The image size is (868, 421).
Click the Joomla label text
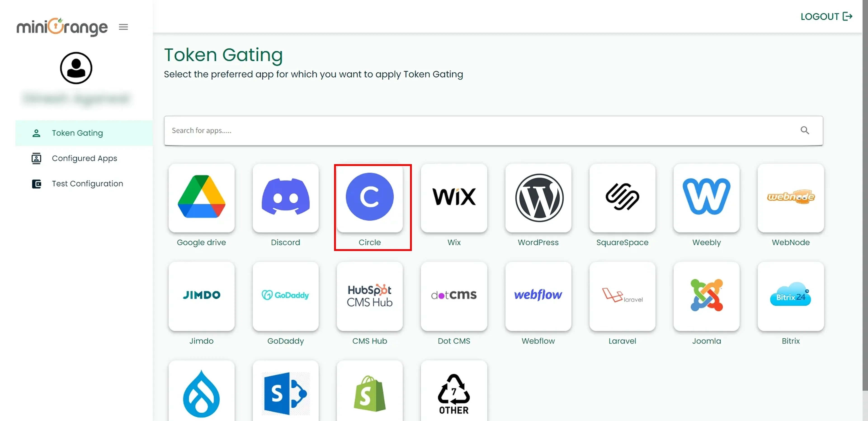[x=707, y=341]
